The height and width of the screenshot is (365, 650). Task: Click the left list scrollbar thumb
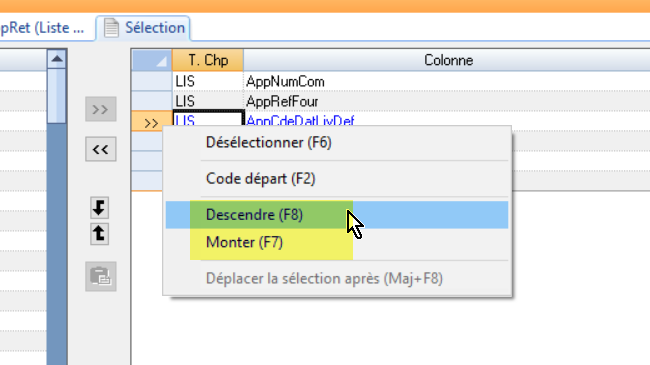coord(57,96)
